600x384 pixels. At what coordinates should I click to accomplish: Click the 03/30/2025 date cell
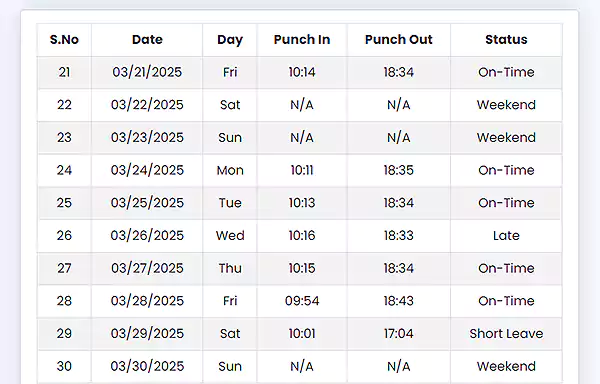click(x=147, y=366)
